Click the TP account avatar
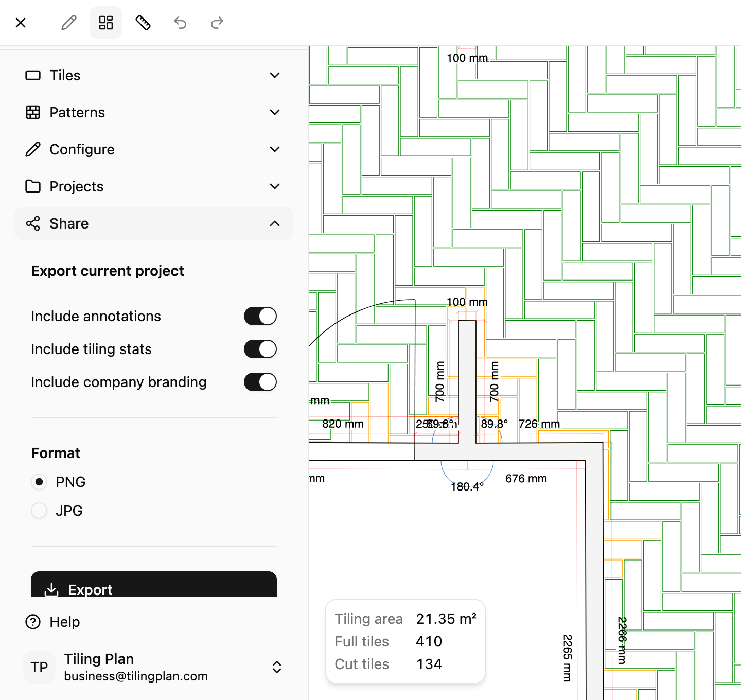The height and width of the screenshot is (700, 741). pos(39,667)
